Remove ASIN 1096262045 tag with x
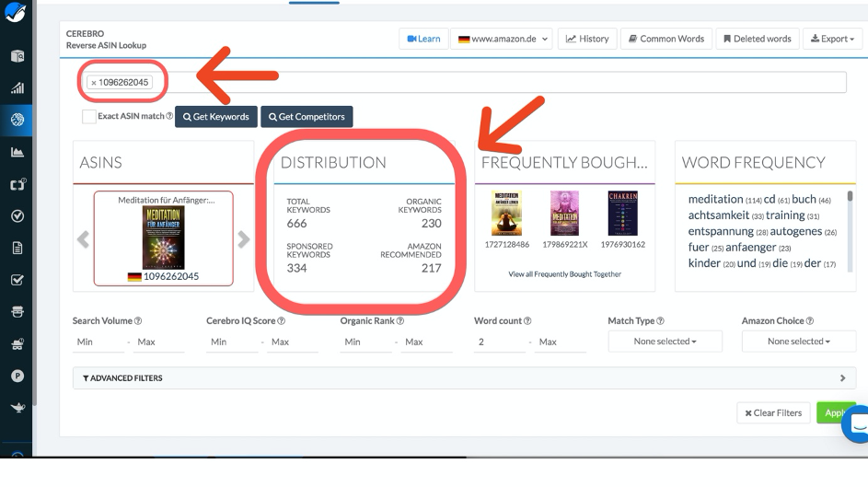 pos(94,83)
